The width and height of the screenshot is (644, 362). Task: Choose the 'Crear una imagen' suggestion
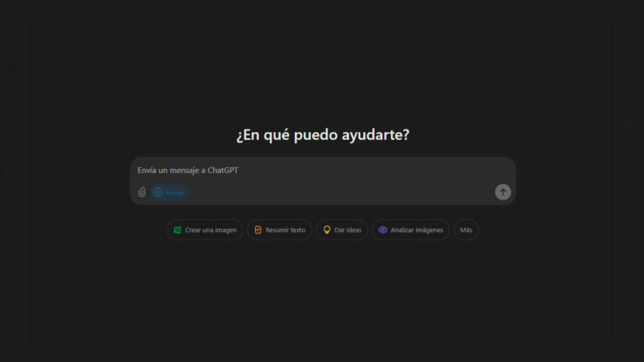pyautogui.click(x=205, y=230)
